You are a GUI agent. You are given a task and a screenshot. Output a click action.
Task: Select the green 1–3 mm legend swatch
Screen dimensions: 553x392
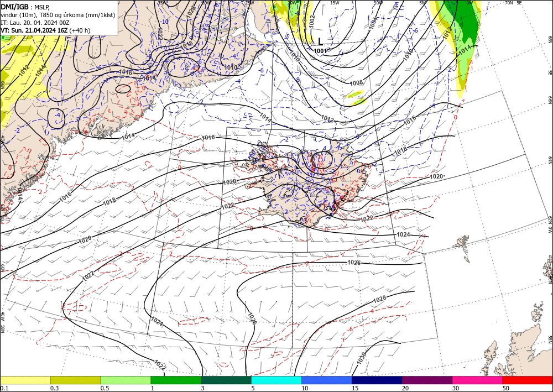pos(176,380)
